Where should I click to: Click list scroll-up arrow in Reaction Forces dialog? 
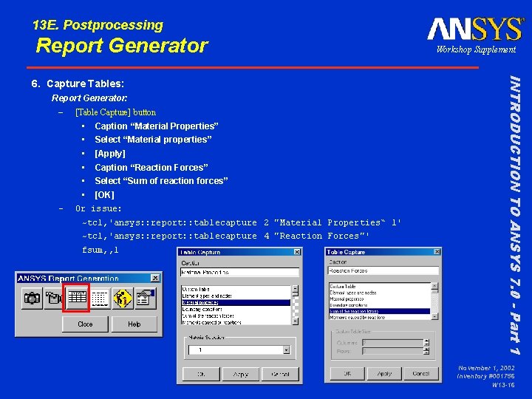pyautogui.click(x=434, y=287)
